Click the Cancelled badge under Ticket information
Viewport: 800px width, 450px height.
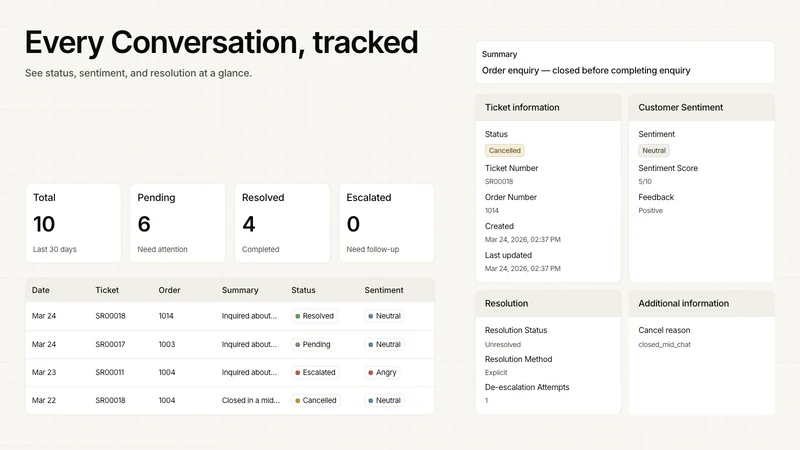click(x=505, y=151)
